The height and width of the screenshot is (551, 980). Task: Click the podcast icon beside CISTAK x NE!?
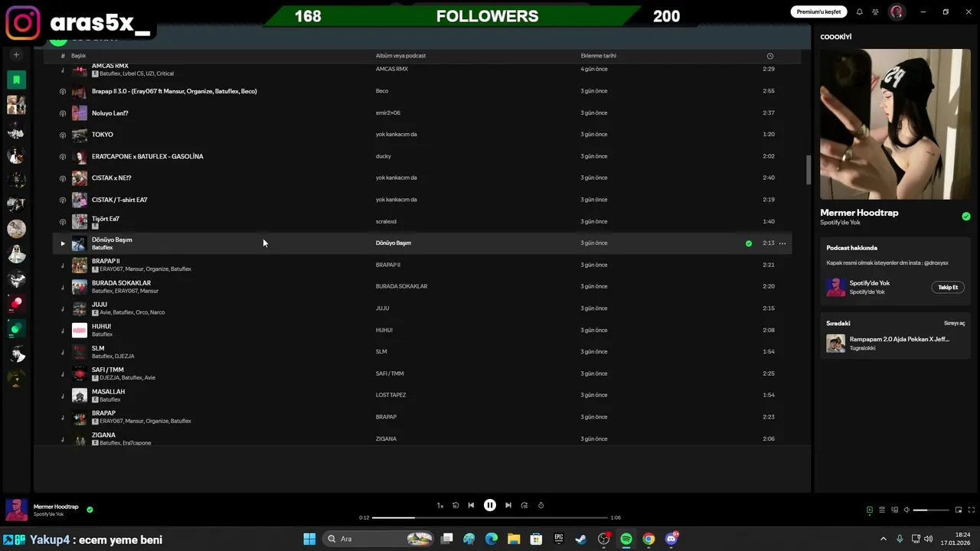(63, 178)
